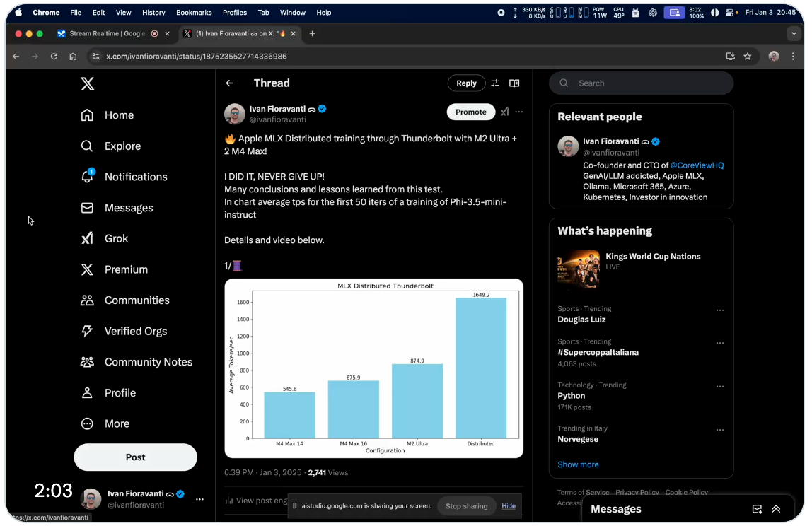This screenshot has width=812, height=526.
Task: Hide the screen sharing bar
Action: (x=509, y=506)
